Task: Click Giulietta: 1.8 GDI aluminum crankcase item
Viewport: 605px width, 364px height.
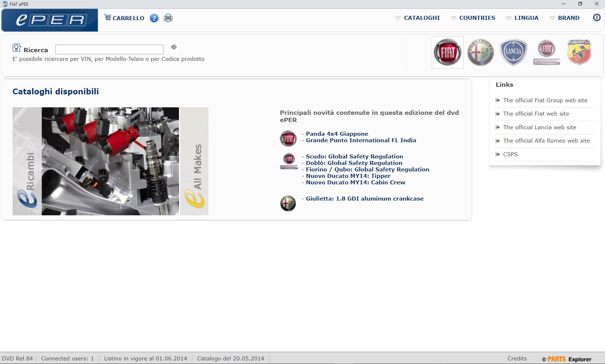Action: (364, 199)
